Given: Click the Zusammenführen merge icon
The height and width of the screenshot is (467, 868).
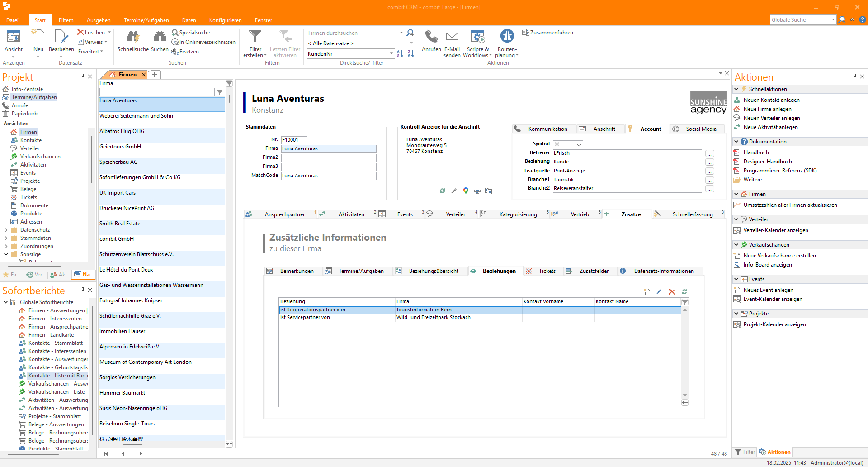Looking at the screenshot, I should 526,33.
